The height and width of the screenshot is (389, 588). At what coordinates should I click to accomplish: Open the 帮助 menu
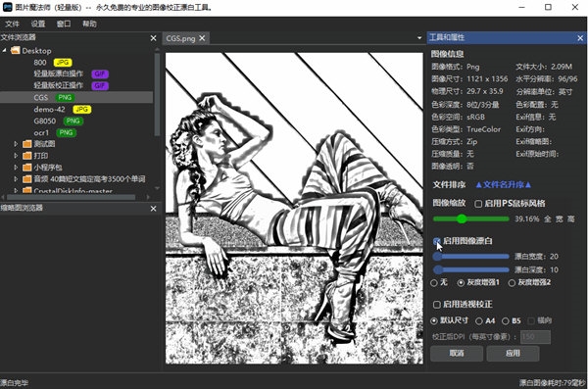pos(89,24)
